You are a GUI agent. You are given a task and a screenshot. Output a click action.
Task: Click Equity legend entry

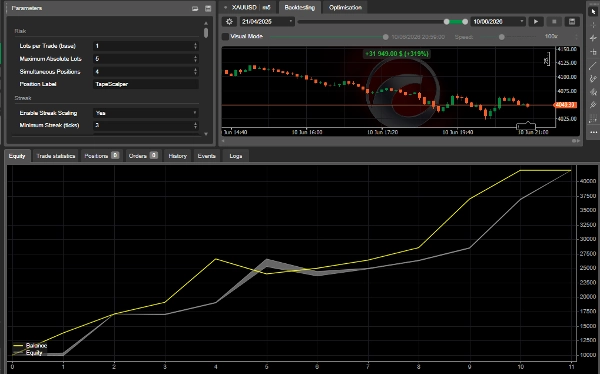[28, 353]
